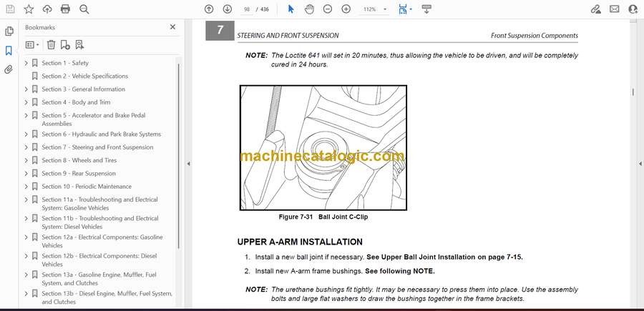644x311 pixels.
Task: Send file by email envelope icon
Action: point(615,9)
